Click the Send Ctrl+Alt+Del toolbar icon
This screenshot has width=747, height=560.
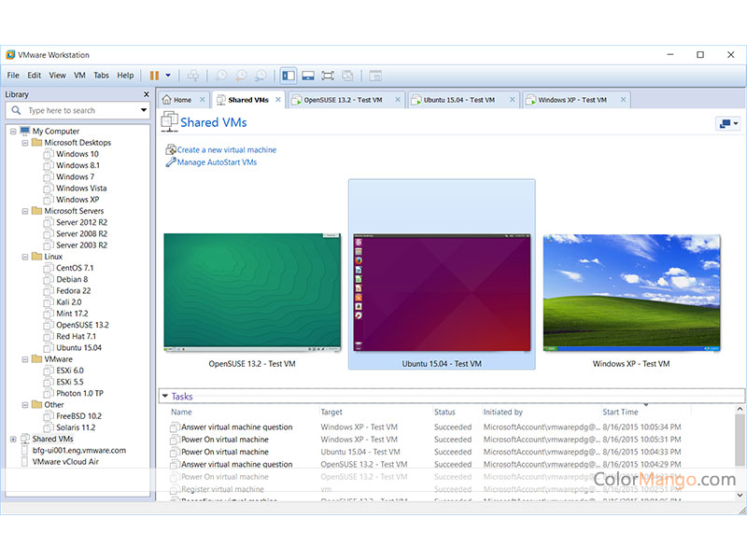193,75
